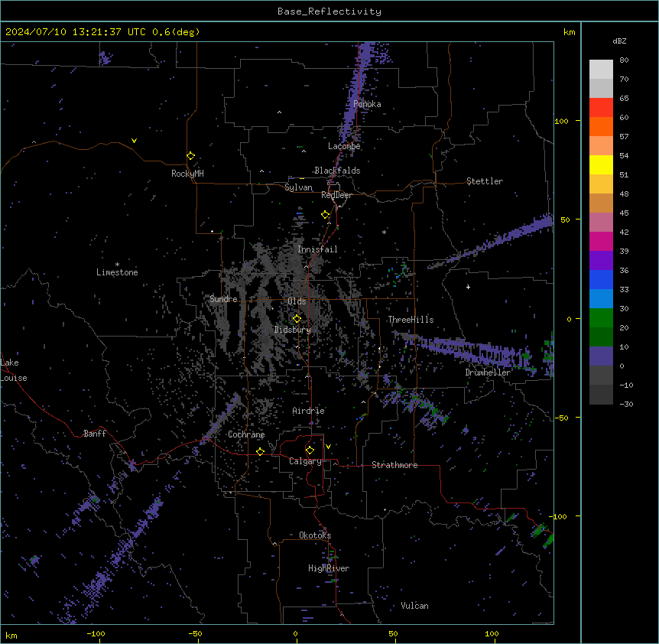Click the Lake Louise label

[14, 370]
